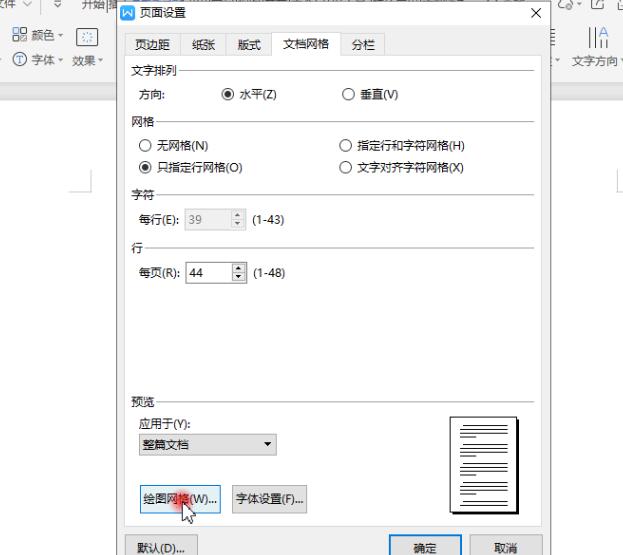Confirm with the 确定 button
Image resolution: width=623 pixels, height=555 pixels.
click(425, 547)
